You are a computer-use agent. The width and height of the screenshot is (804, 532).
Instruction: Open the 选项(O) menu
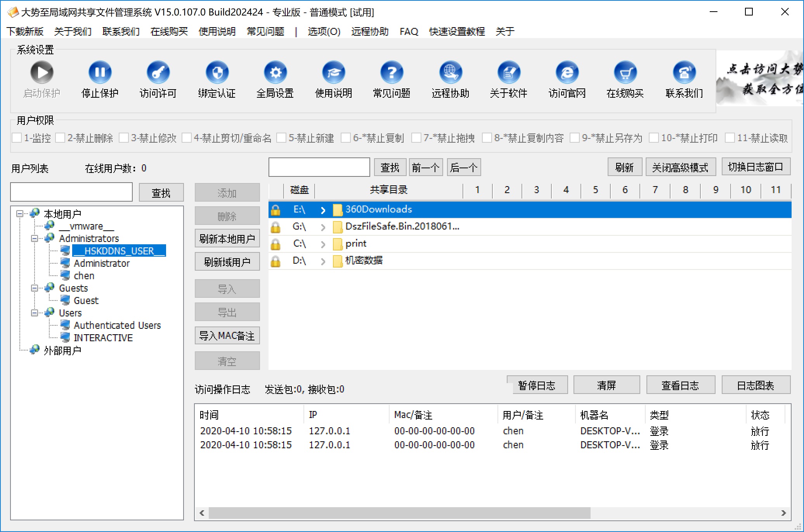[x=324, y=31]
